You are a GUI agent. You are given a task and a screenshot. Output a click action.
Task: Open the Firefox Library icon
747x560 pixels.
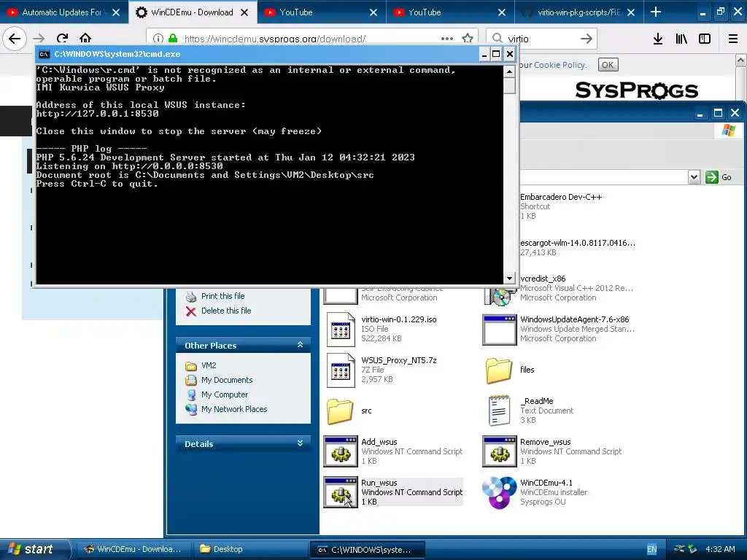click(x=681, y=39)
